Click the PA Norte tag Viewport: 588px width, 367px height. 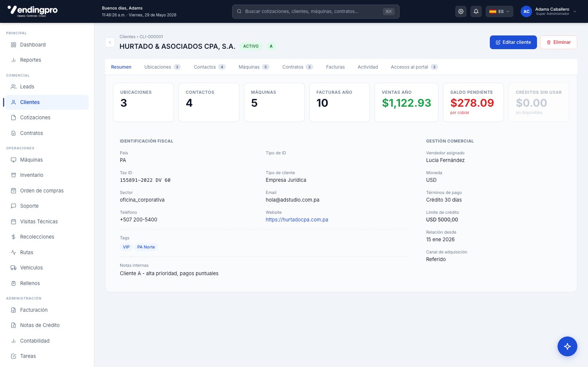(x=146, y=247)
